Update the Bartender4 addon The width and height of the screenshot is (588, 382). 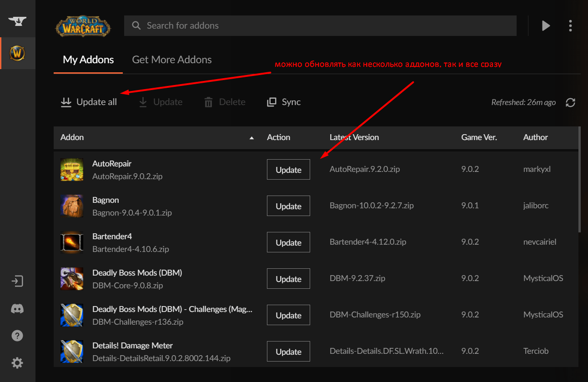tap(288, 242)
